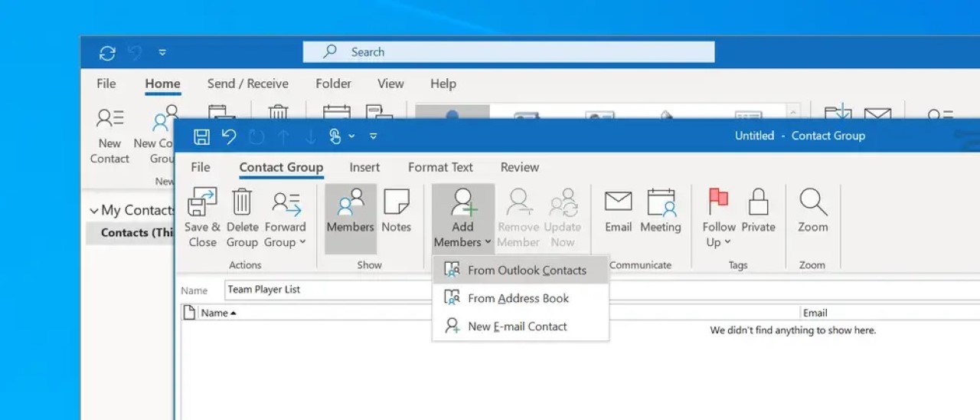Collapse the My Contacts section

coord(94,211)
